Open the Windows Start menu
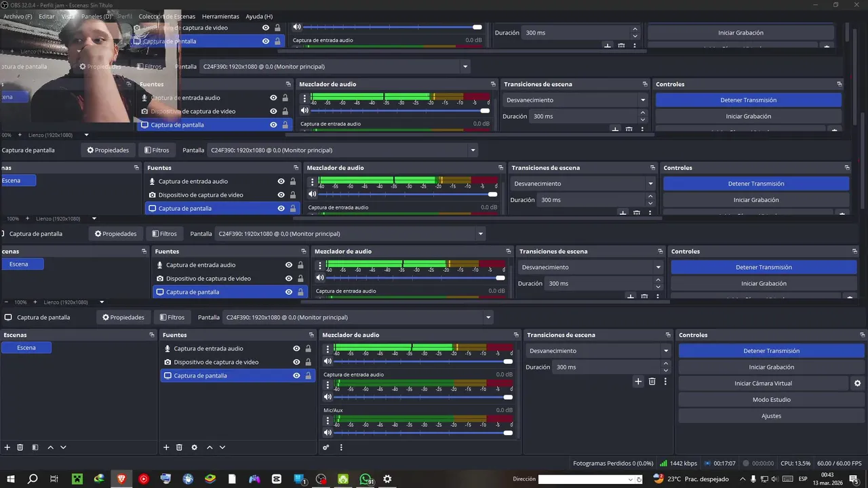 11,479
